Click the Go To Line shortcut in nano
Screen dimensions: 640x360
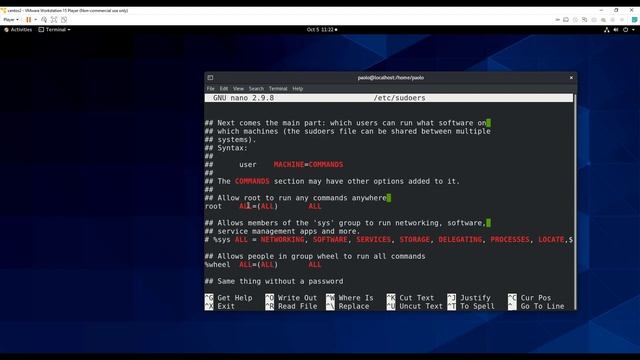(536, 307)
